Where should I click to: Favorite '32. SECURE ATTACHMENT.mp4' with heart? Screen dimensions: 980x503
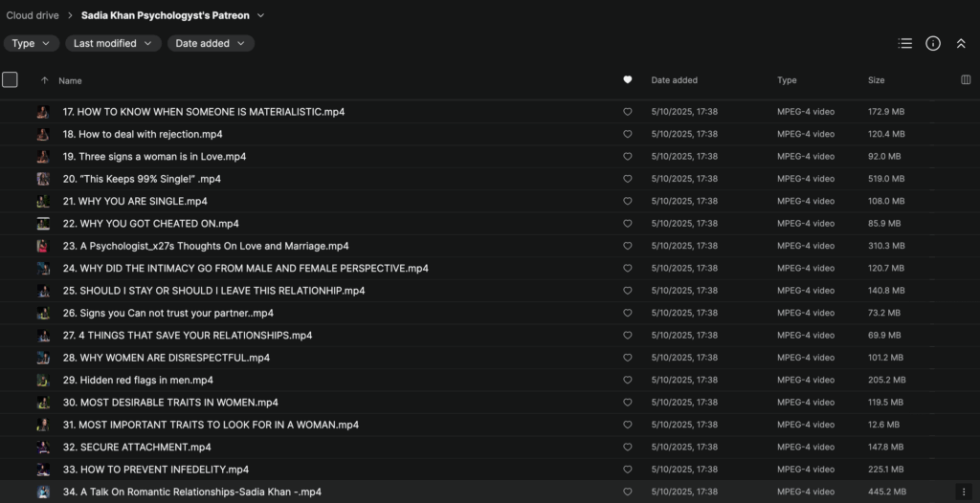pyautogui.click(x=628, y=448)
